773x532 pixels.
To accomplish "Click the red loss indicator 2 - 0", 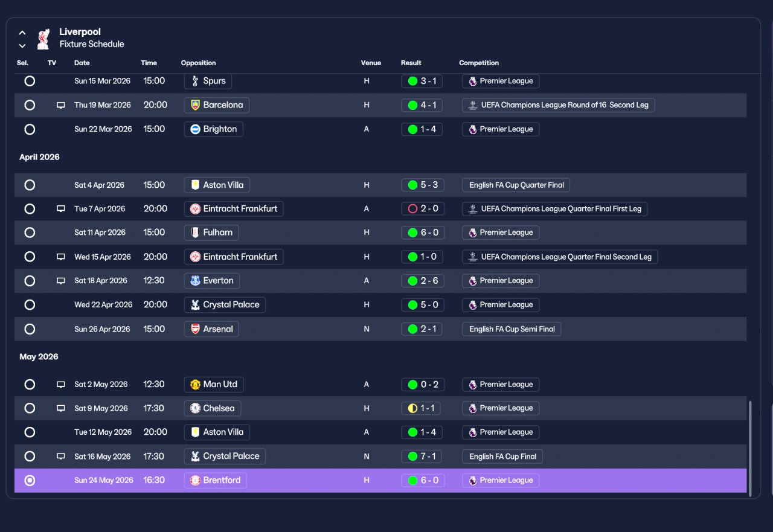I will [412, 209].
